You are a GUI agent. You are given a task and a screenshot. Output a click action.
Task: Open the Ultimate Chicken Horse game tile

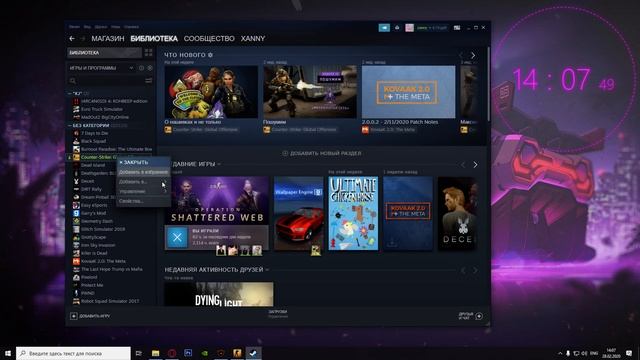click(x=353, y=213)
